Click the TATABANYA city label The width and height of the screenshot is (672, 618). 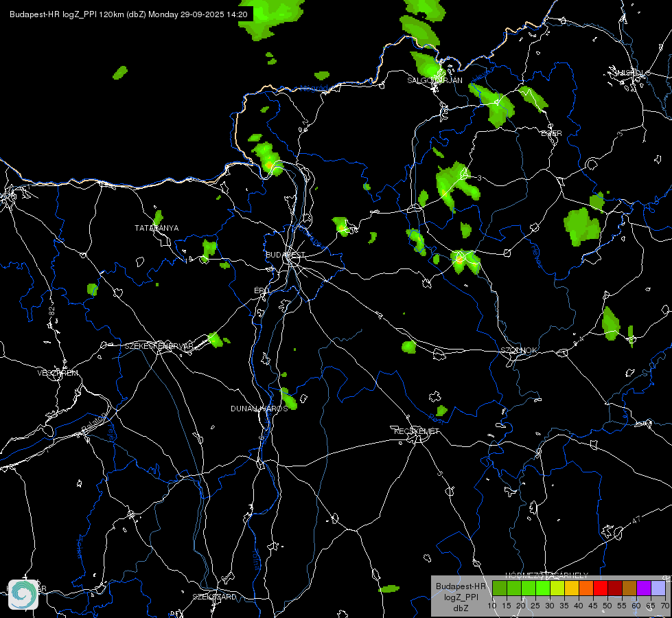[157, 228]
